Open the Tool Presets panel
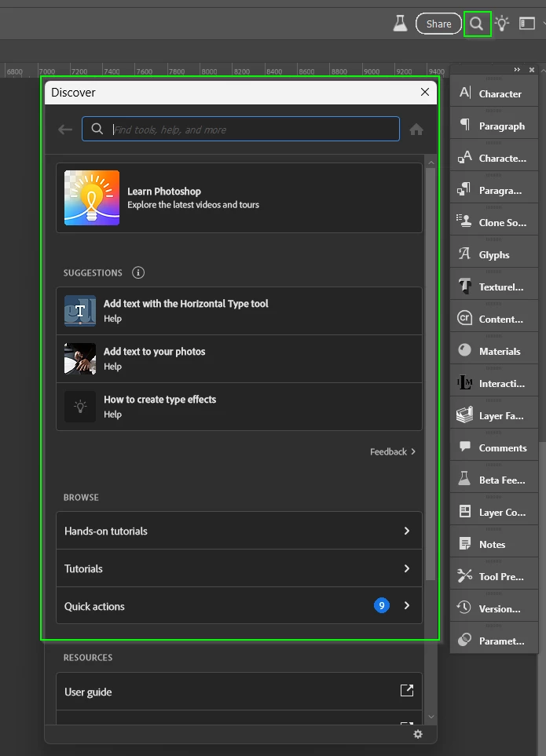The height and width of the screenshot is (756, 546). 494,577
